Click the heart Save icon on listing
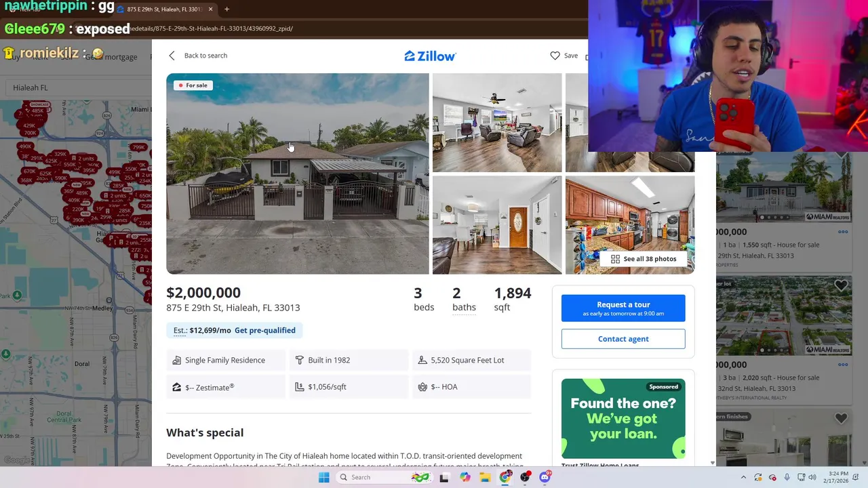The height and width of the screenshot is (488, 868). click(x=555, y=56)
